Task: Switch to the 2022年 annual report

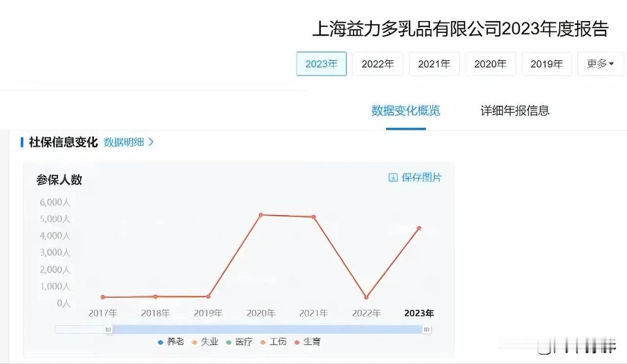Action: click(378, 64)
